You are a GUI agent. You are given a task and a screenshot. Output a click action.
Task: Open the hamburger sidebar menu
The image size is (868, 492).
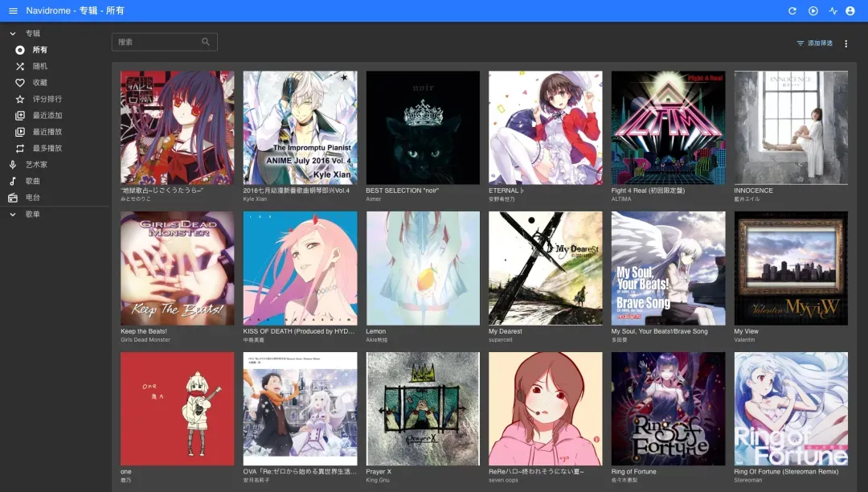pos(13,10)
